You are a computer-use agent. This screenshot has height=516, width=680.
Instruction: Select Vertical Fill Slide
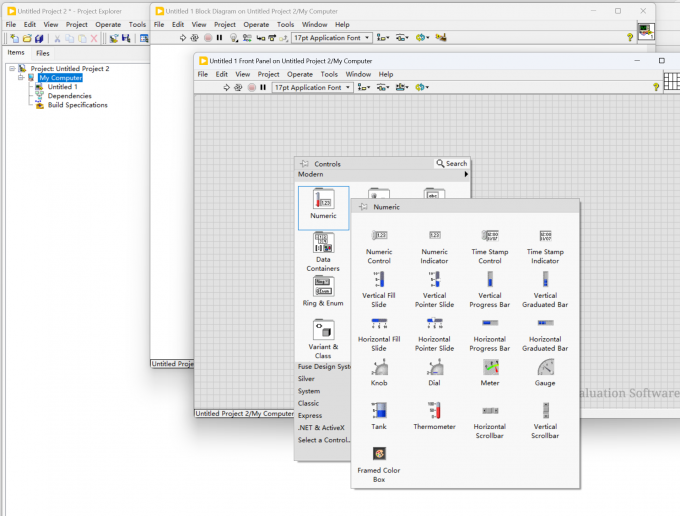point(379,290)
